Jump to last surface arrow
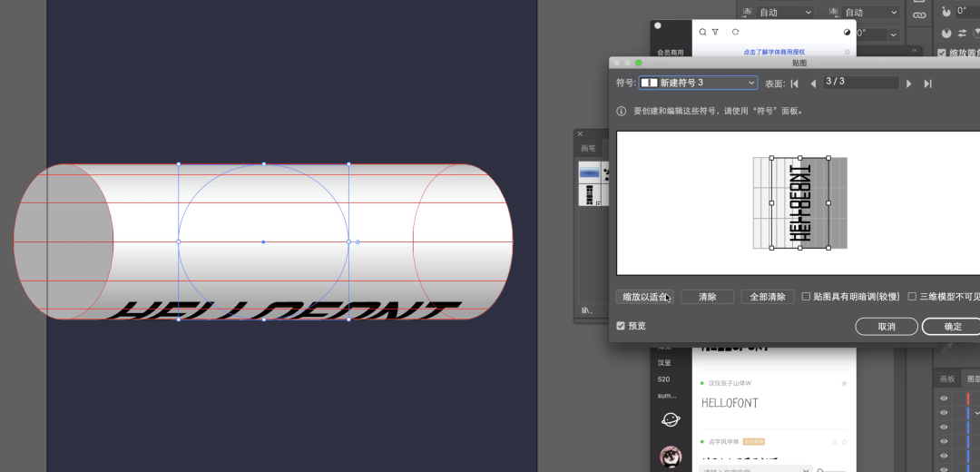The height and width of the screenshot is (472, 980). 927,84
